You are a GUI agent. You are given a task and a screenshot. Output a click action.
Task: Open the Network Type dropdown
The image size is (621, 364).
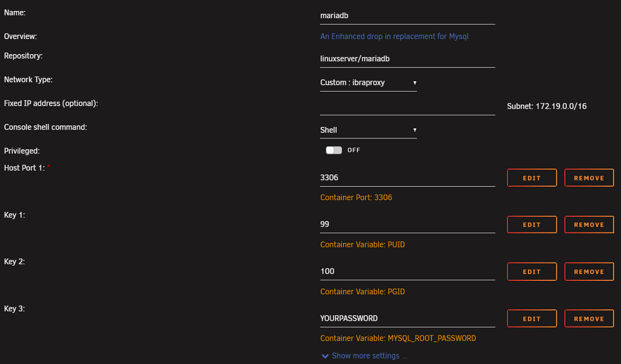(x=369, y=83)
